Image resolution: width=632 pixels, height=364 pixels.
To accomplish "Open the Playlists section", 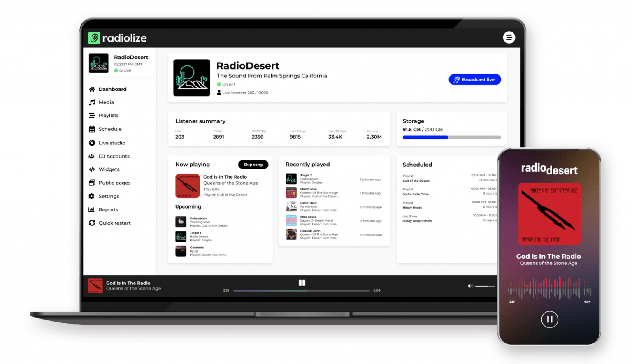I will click(109, 115).
